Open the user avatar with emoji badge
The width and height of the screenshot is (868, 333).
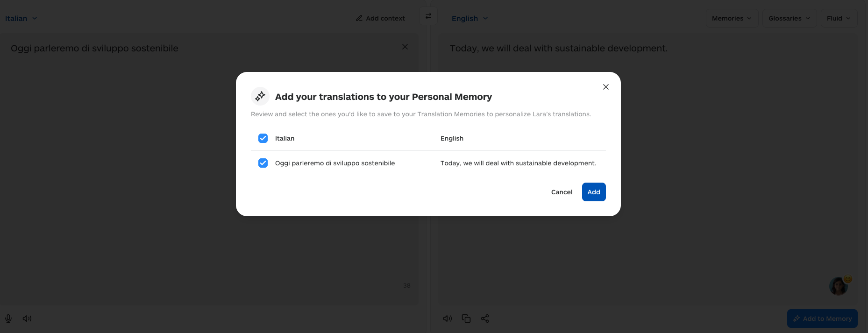coord(839,286)
